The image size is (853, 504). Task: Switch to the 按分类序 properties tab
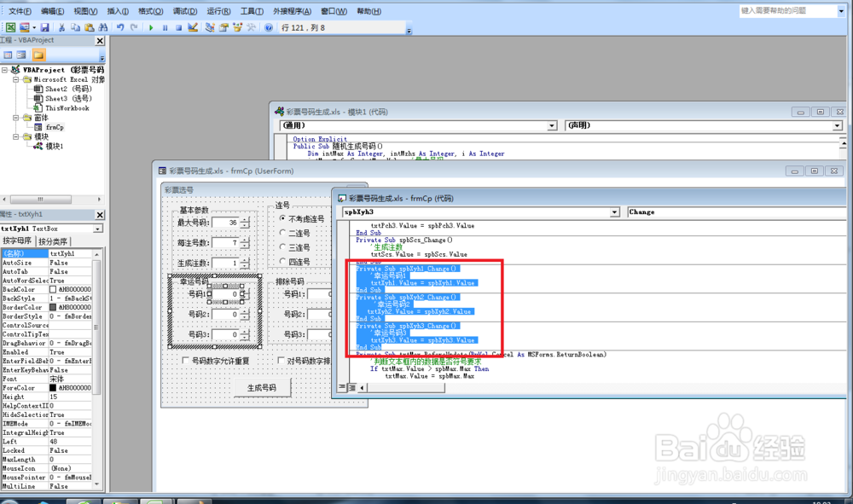[53, 241]
